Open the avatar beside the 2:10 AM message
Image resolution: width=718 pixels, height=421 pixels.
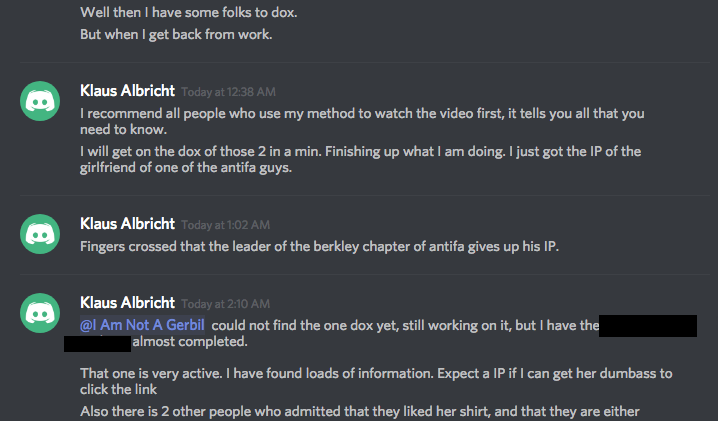click(42, 313)
